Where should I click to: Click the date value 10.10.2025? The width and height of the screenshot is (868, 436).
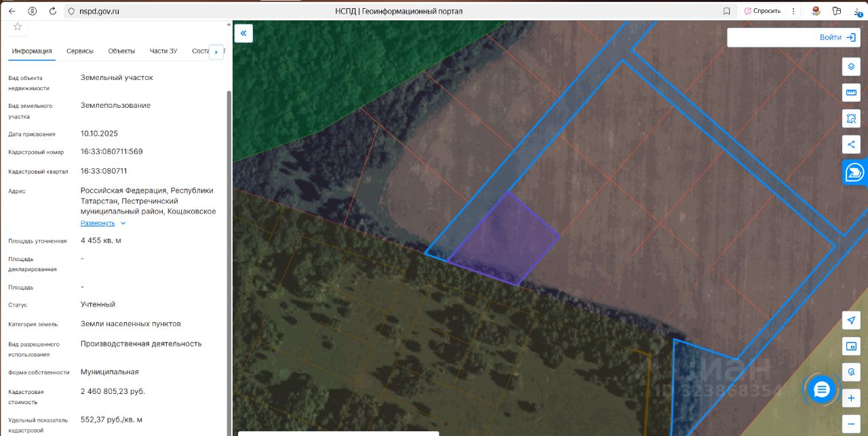point(99,134)
